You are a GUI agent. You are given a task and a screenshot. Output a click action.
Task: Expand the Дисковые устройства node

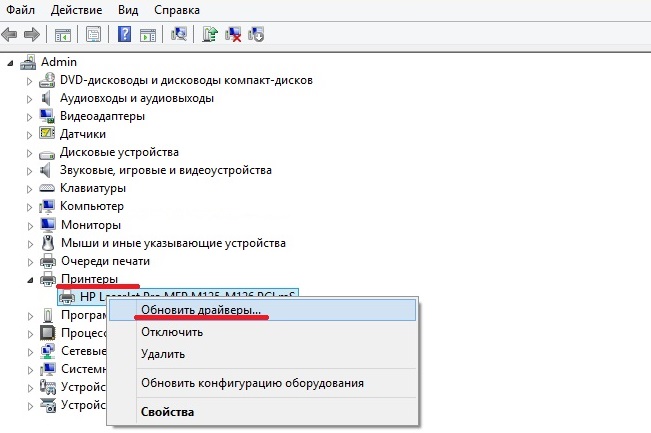coord(29,153)
